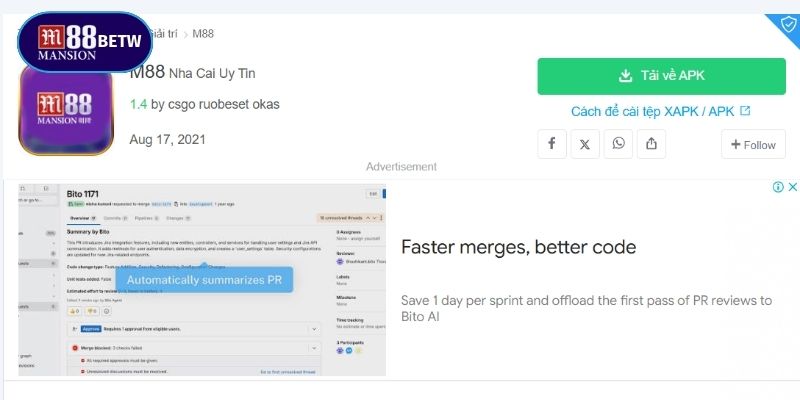Download the APK with the green button
This screenshot has width=800, height=400.
click(661, 76)
